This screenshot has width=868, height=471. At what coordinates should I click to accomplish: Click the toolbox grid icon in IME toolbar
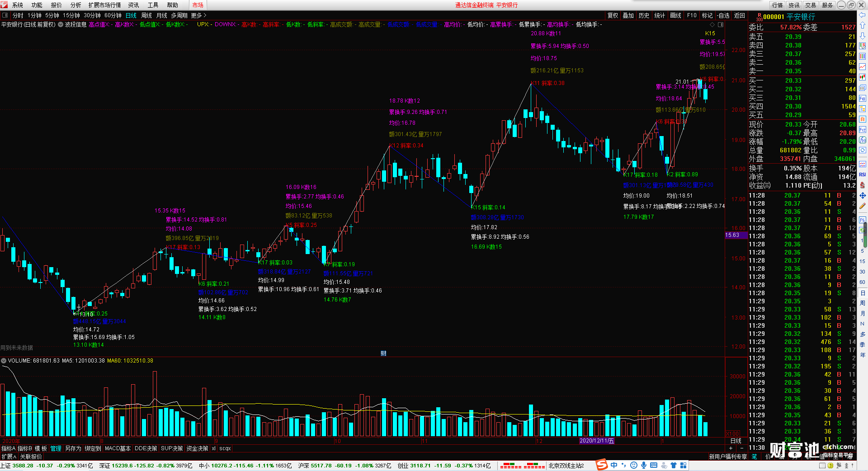click(684, 465)
